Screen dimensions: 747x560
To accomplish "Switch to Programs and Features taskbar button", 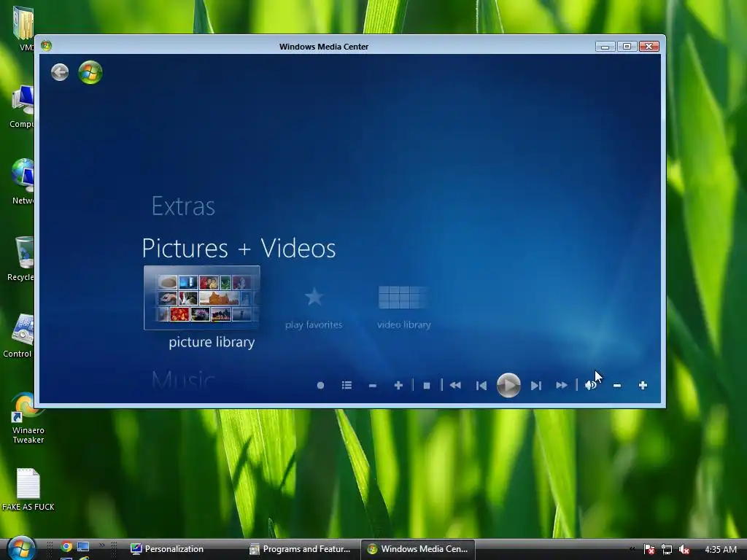I will coord(302,549).
